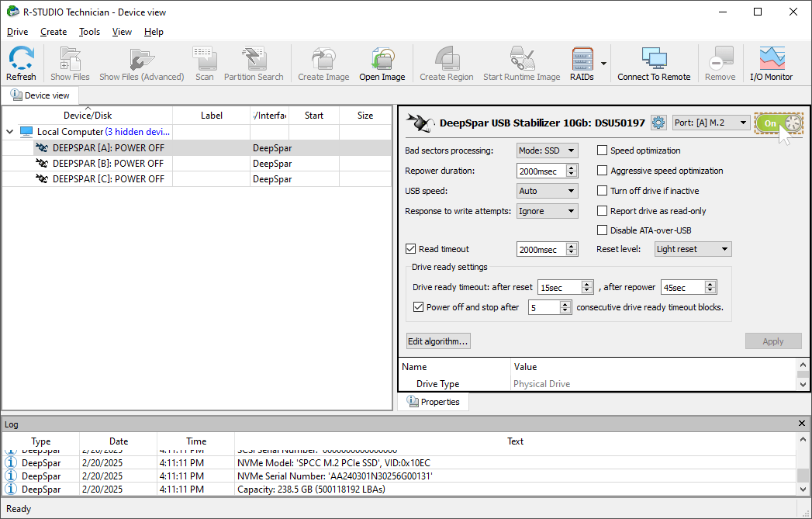Click the Properties list scrollbar
Viewport: 812px width, 519px height.
coord(803,375)
